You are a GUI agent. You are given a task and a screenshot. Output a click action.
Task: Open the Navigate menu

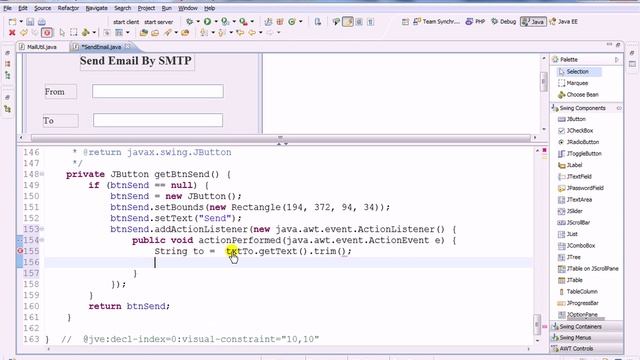point(97,8)
